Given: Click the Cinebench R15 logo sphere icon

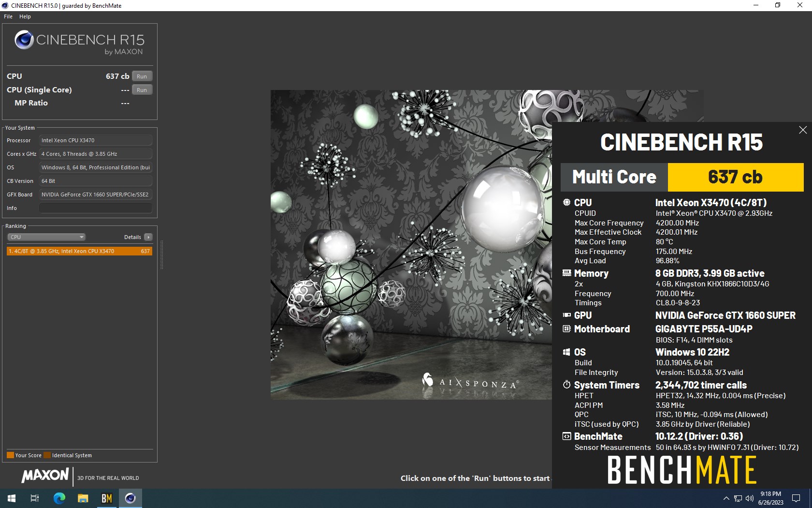Looking at the screenshot, I should 24,40.
